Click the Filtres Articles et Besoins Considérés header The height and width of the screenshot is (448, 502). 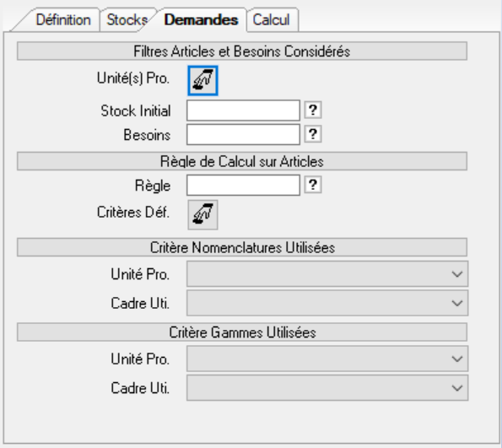click(242, 51)
